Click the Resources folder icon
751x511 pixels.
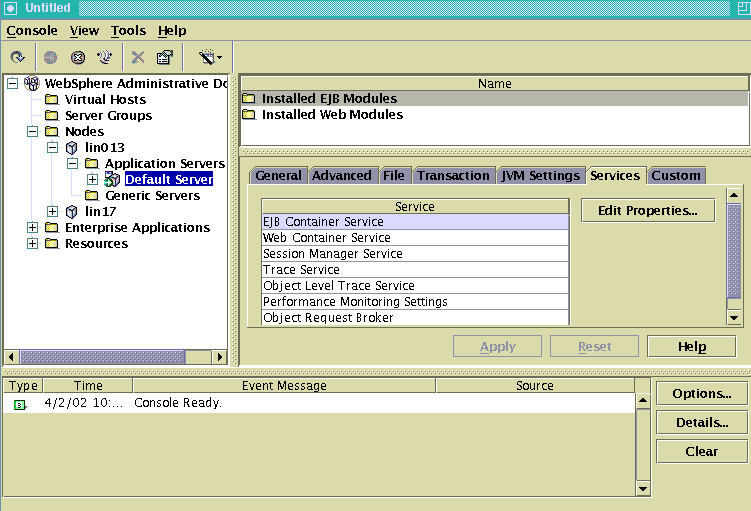(x=51, y=243)
